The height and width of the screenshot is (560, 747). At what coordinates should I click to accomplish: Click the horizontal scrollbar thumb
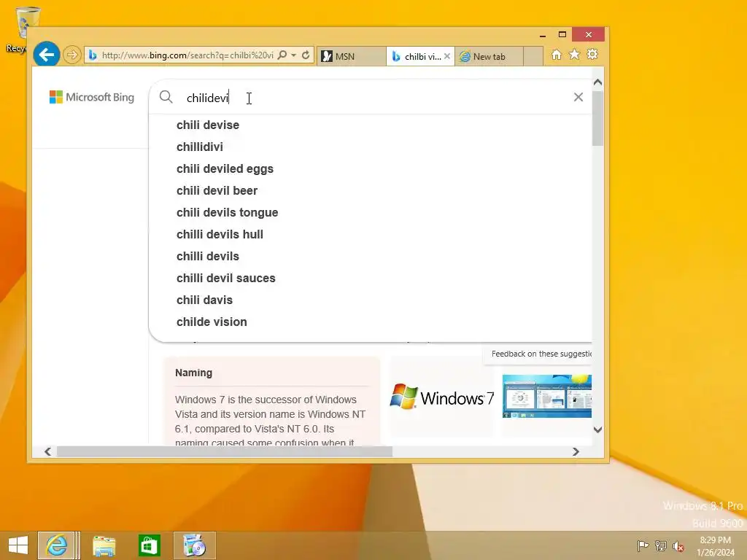[225, 451]
